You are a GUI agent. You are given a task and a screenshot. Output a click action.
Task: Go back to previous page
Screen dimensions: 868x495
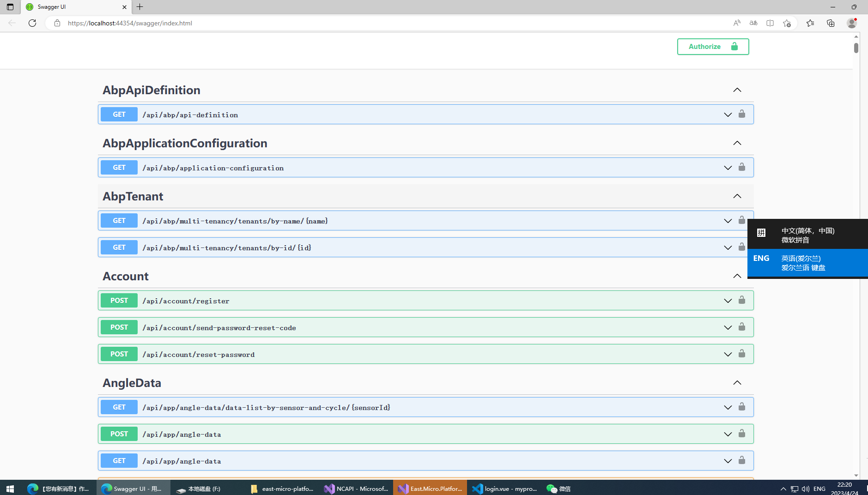point(12,23)
